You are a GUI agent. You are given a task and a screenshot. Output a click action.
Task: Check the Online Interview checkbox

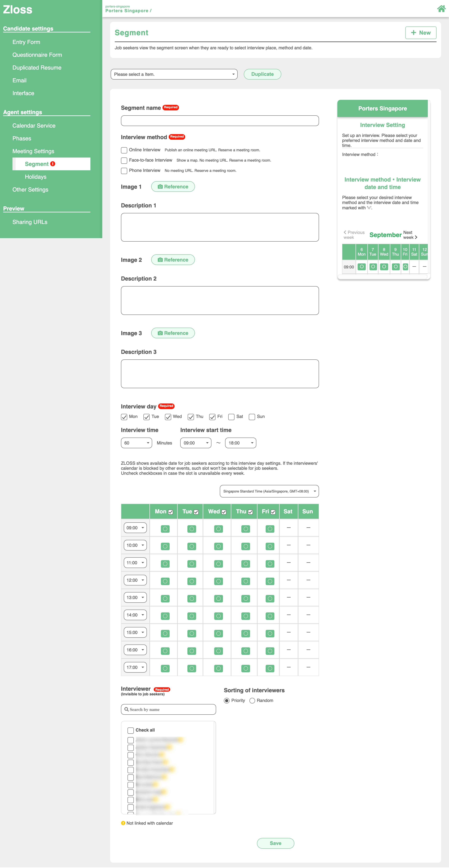point(124,150)
